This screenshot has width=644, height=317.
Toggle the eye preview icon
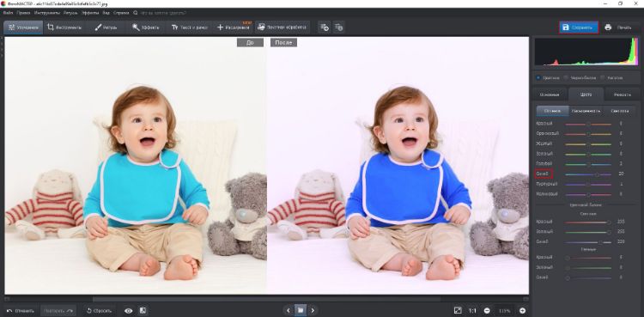[129, 311]
